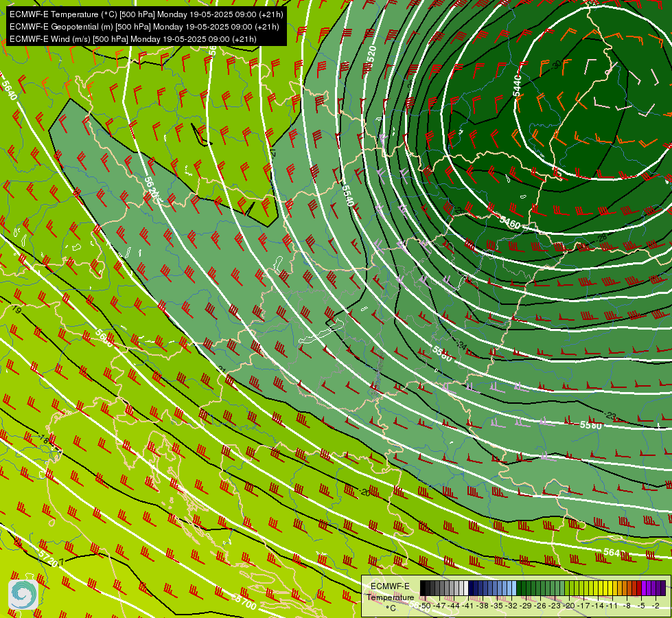Screen dimensions: 672x618
Task: Click the 5540 geopotential contour label
Action: point(348,195)
